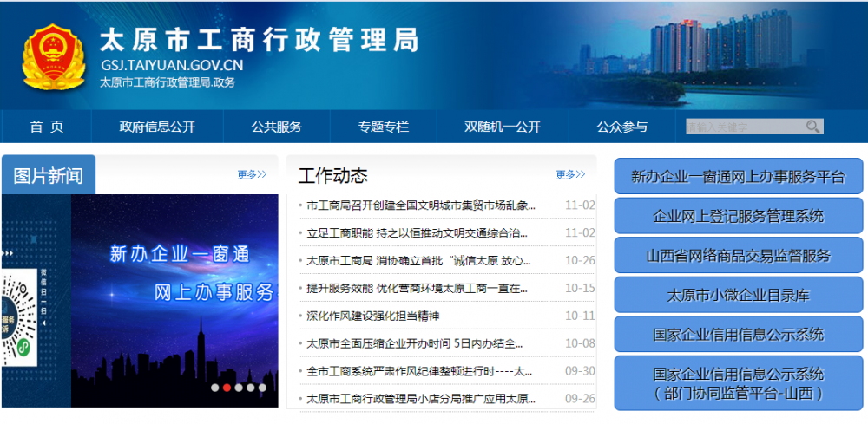Open 新办企业一窗通网上办事服务平台 button
This screenshot has width=868, height=424.
[738, 176]
